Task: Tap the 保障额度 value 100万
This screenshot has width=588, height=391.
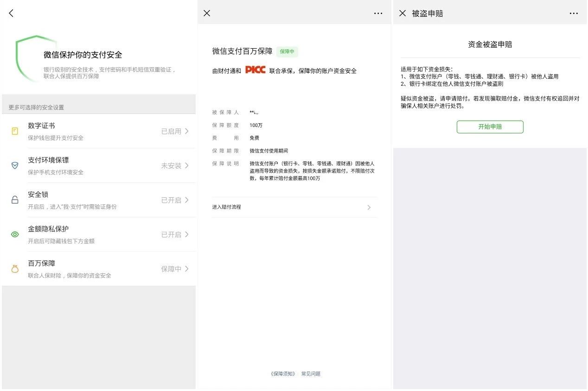Action: click(x=256, y=125)
